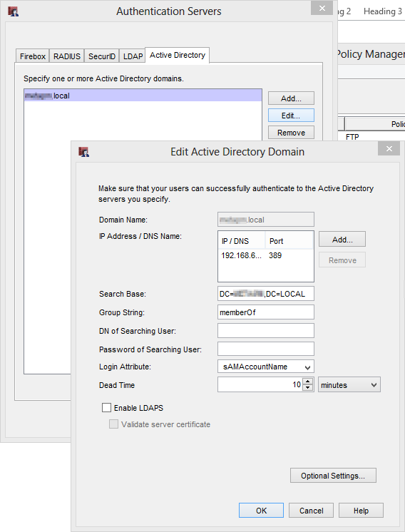Click Edit... in Authentication Servers window
Viewport: 405px width, 532px height.
[291, 116]
